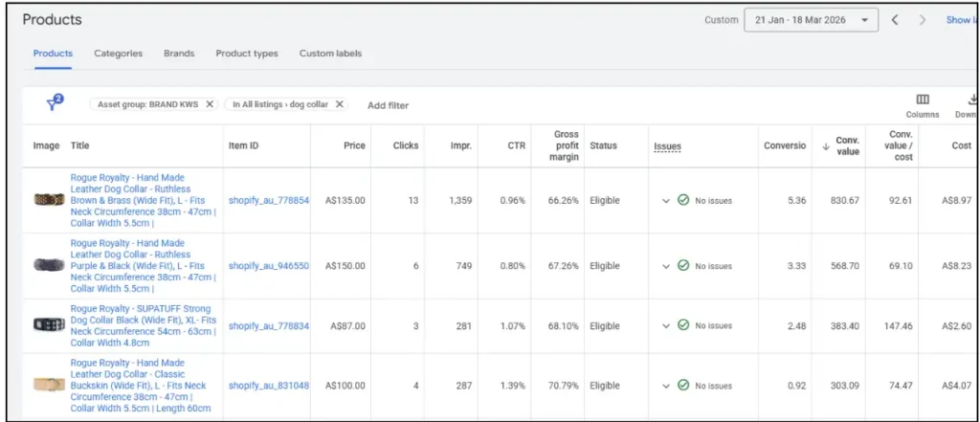The height and width of the screenshot is (422, 980).
Task: Open the Custom labels tab
Action: click(330, 54)
